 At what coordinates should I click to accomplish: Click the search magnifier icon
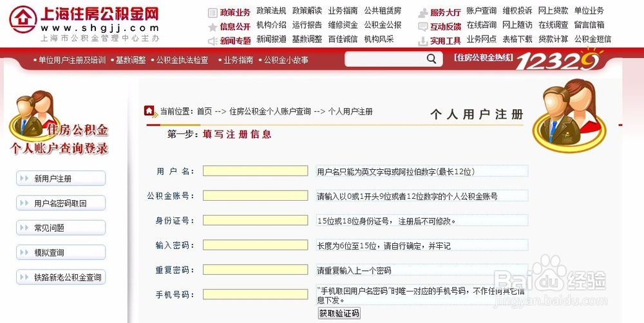[x=431, y=59]
